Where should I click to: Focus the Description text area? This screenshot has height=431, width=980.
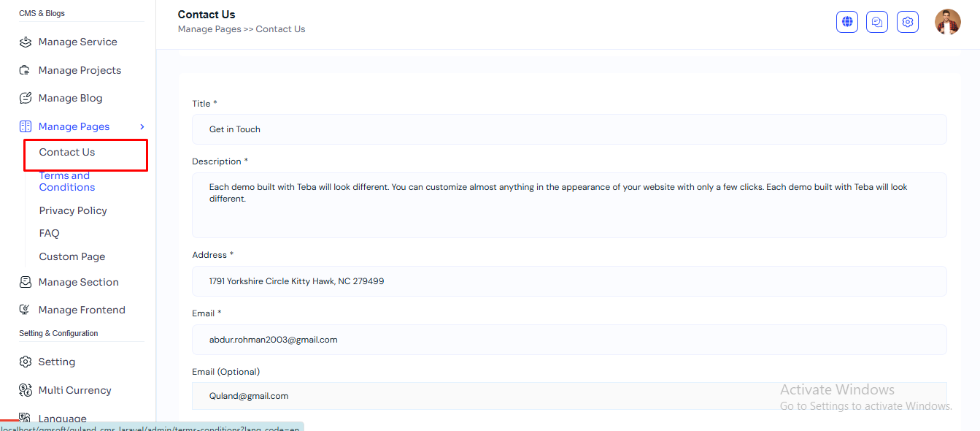[x=569, y=205]
